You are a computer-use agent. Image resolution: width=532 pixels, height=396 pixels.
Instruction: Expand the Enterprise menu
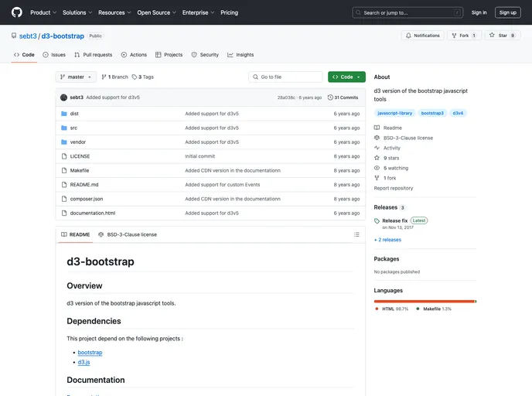point(198,12)
